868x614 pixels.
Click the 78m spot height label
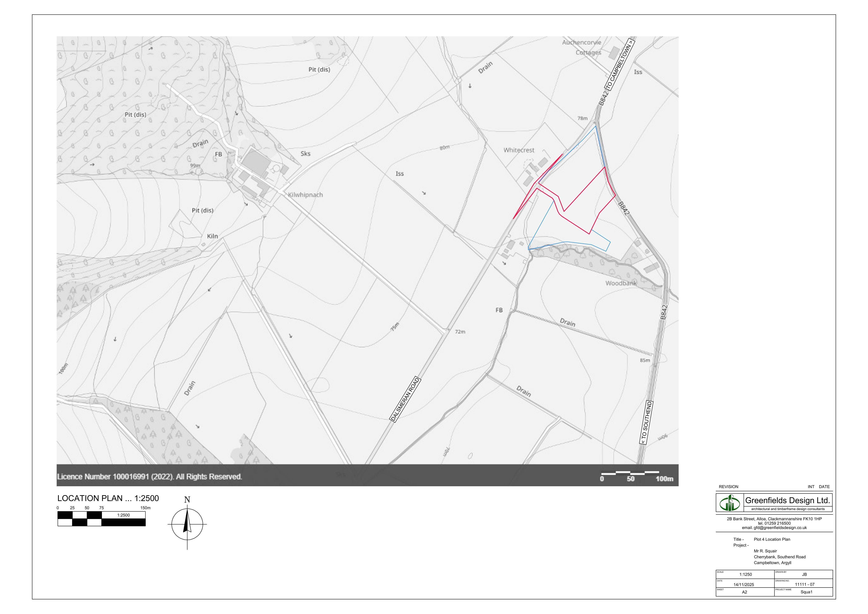[x=583, y=118]
